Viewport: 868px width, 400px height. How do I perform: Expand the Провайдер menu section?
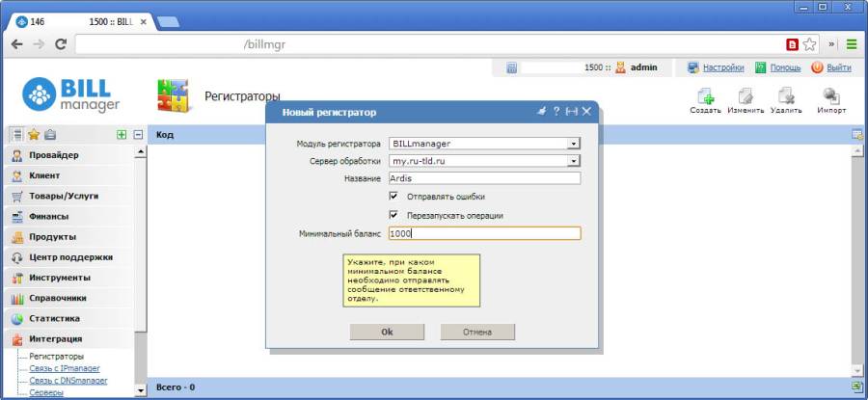[68, 155]
